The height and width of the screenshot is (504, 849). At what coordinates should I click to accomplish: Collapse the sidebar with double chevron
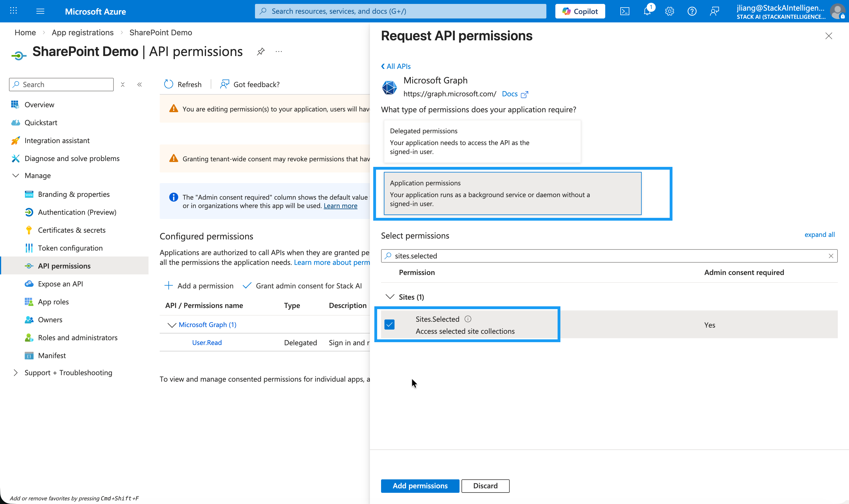139,85
